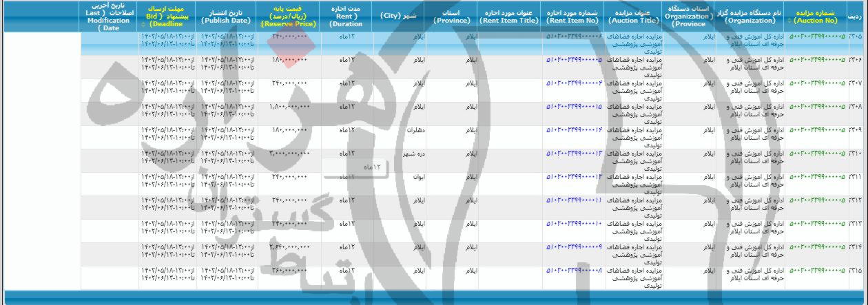Select reserve price ۲,۶۴۰,۰۰۰,۰۰۰ in row ۳۱۴
Screen dimensions: 868x305
point(289,246)
